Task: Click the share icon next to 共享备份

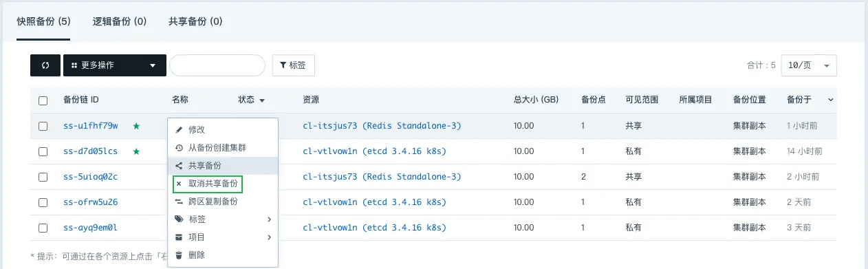Action: point(179,166)
